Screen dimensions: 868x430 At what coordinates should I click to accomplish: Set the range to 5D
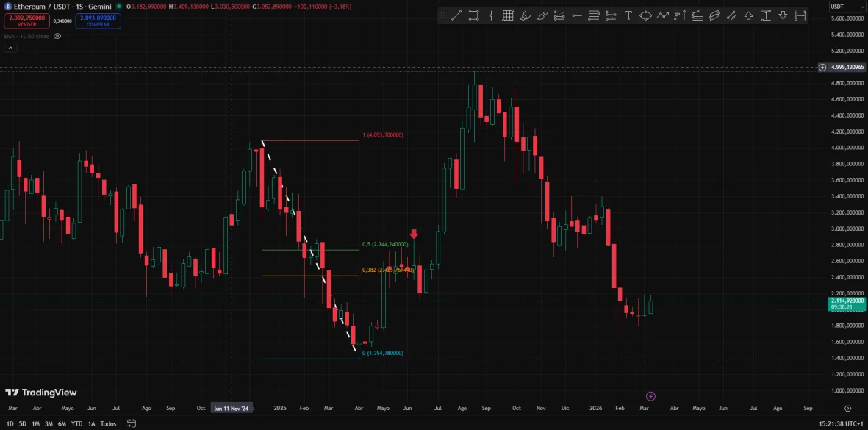tap(23, 423)
